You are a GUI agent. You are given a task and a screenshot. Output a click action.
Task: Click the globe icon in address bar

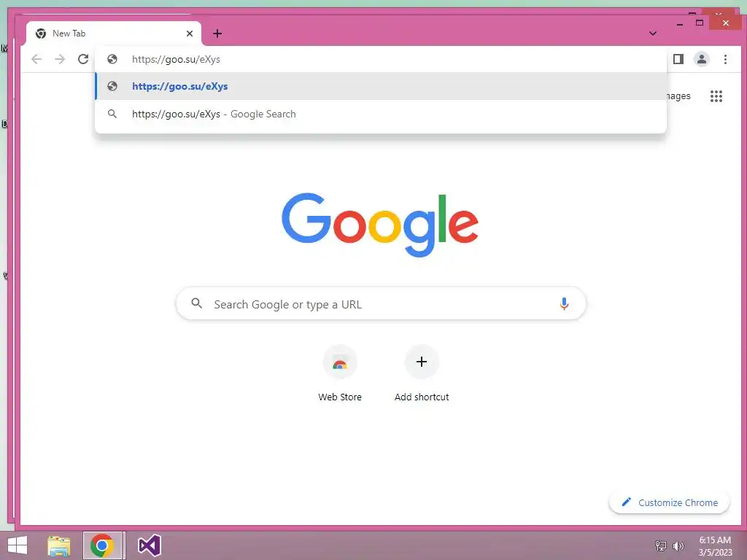[112, 59]
